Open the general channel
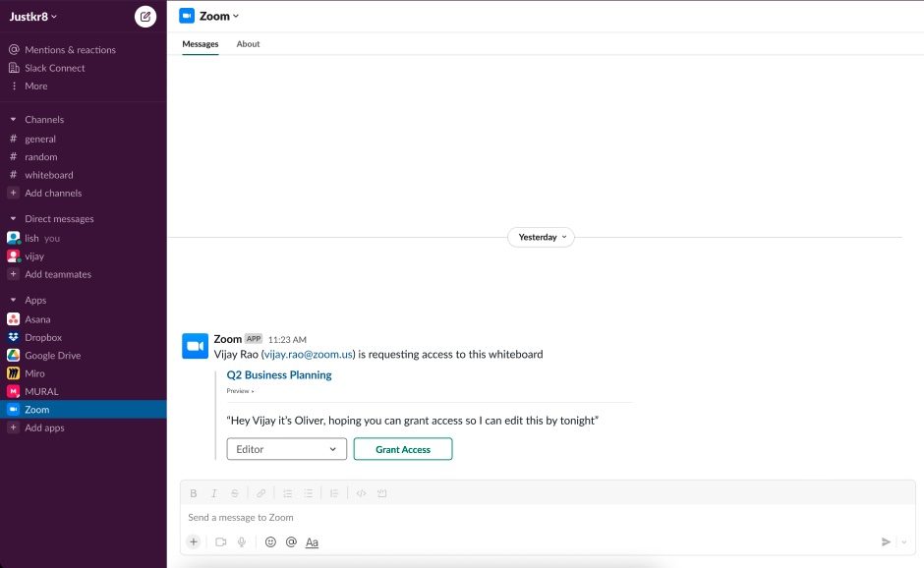The image size is (924, 568). 40,140
